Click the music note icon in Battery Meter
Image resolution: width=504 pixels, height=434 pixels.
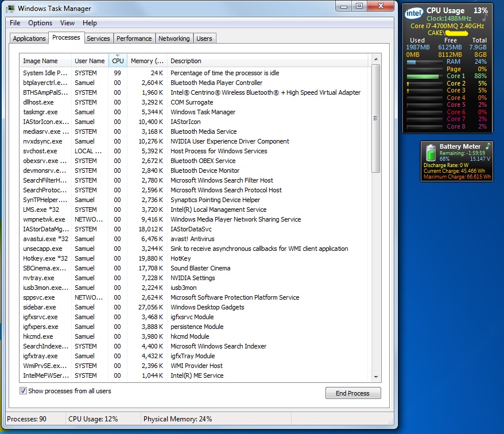(x=488, y=146)
